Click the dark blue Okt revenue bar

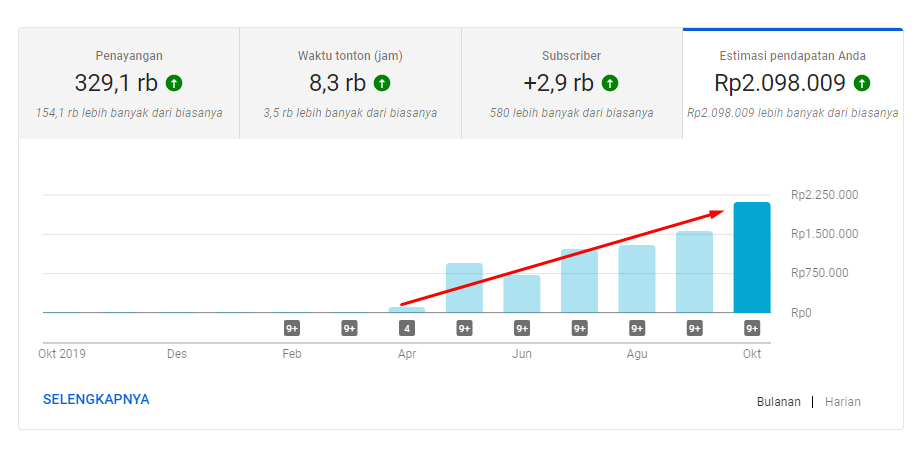click(x=752, y=258)
